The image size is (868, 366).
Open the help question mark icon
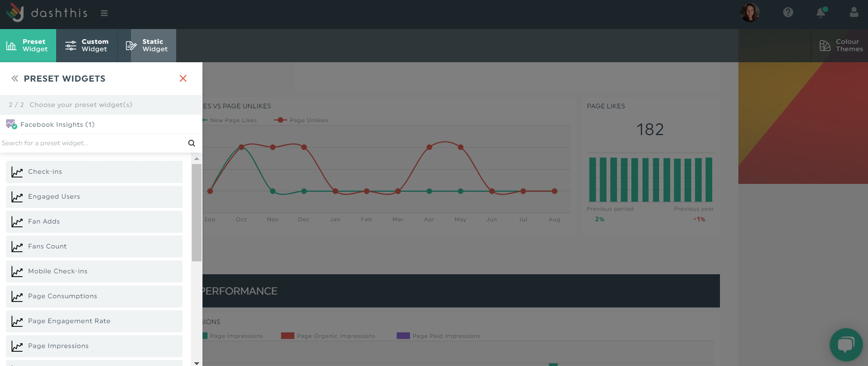[788, 12]
